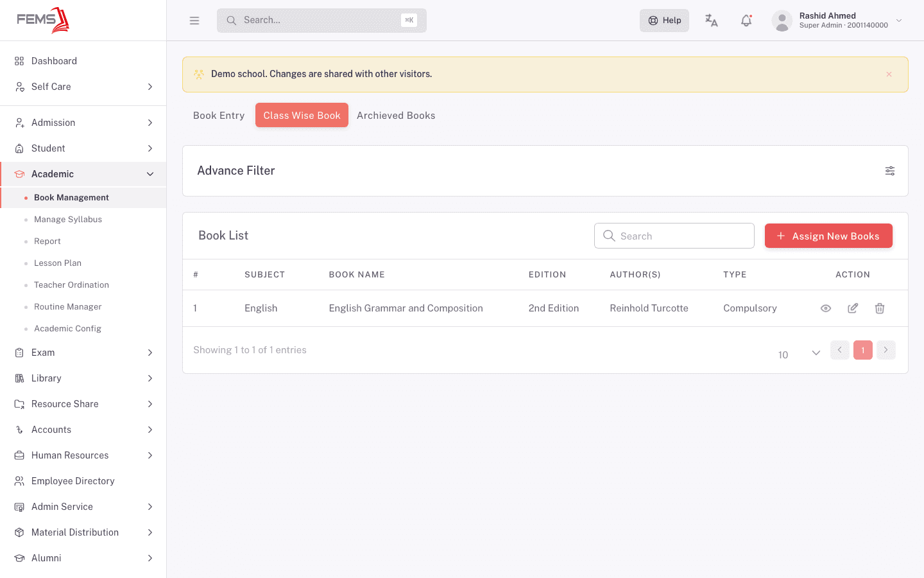Expand the Self Care menu

83,87
